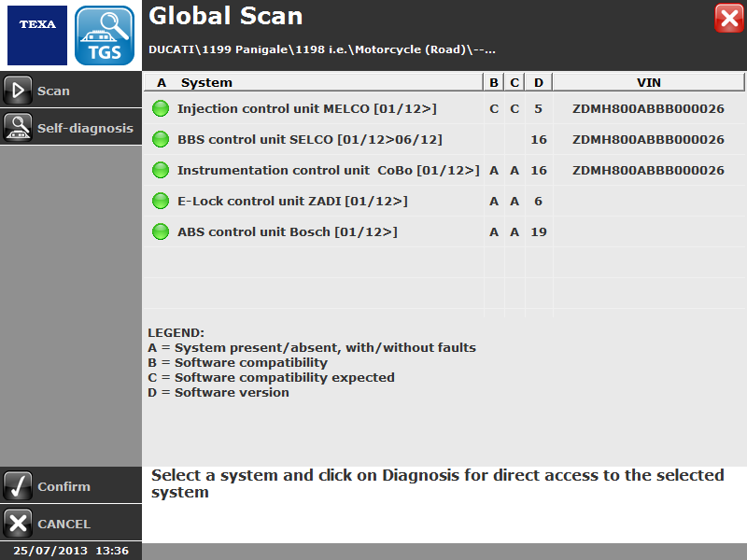Click VIN cell of BBS SELCO row
This screenshot has height=560, width=747.
point(648,139)
